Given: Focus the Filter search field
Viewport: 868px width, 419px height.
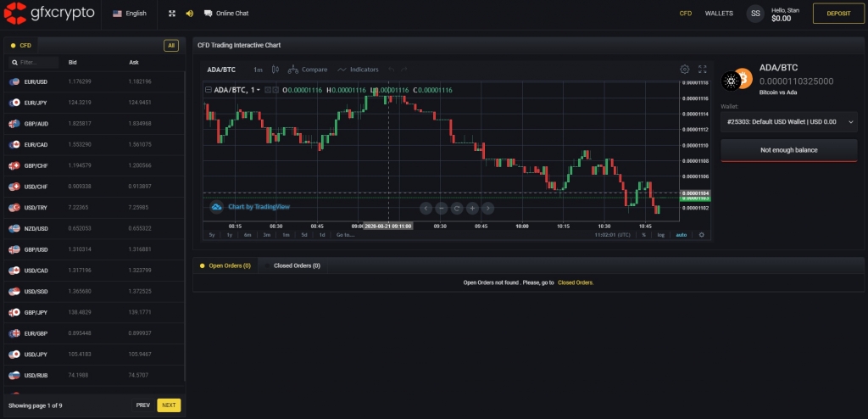Looking at the screenshot, I should point(34,63).
